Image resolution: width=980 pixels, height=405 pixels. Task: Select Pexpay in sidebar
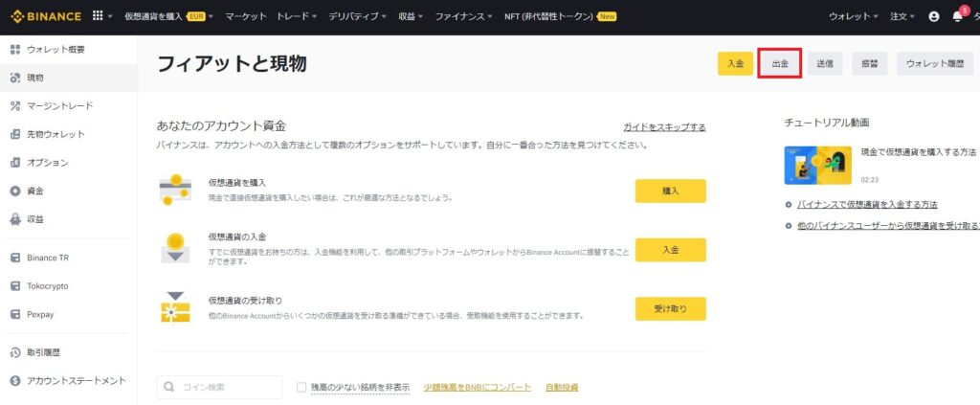coord(40,314)
